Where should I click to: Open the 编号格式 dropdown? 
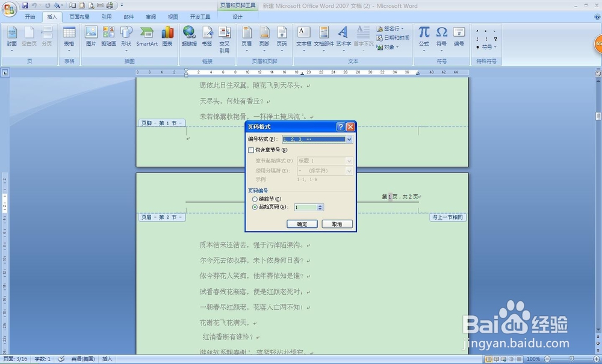[349, 139]
